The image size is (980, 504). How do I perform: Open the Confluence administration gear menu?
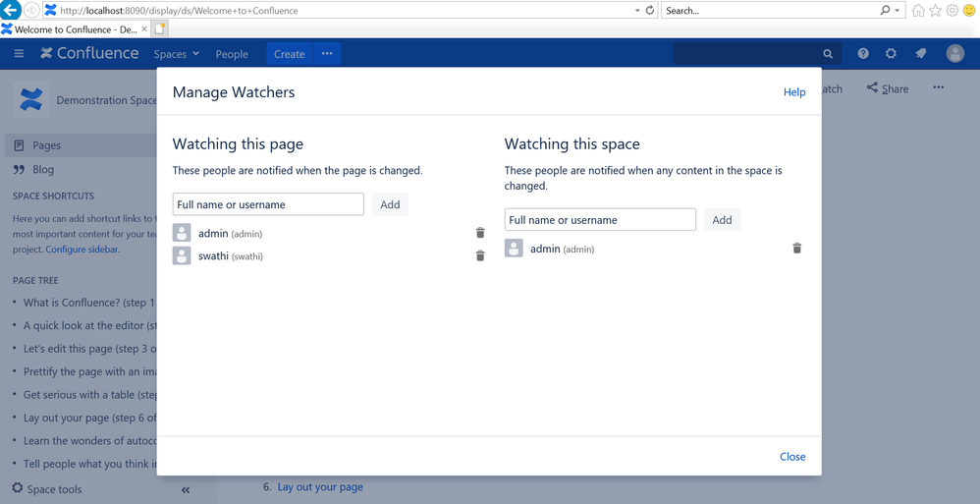pyautogui.click(x=892, y=54)
